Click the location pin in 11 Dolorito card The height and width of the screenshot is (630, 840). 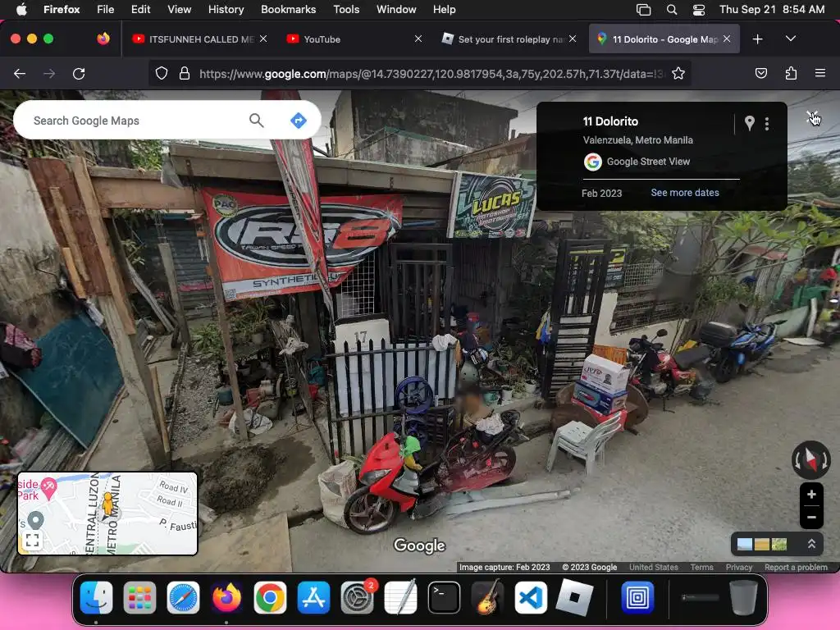[x=750, y=124]
